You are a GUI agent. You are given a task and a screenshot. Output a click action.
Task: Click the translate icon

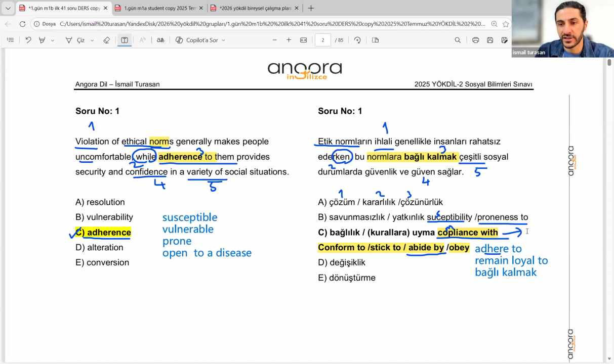click(160, 40)
